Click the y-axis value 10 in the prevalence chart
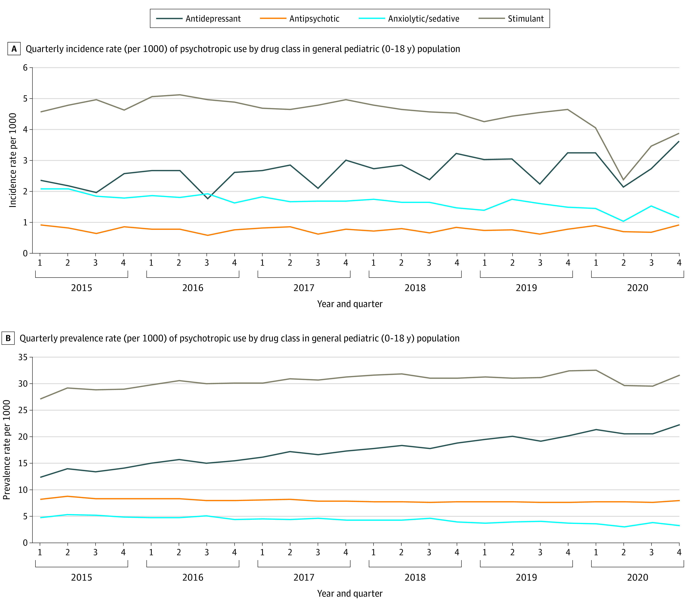This screenshot has width=700, height=606. click(23, 490)
